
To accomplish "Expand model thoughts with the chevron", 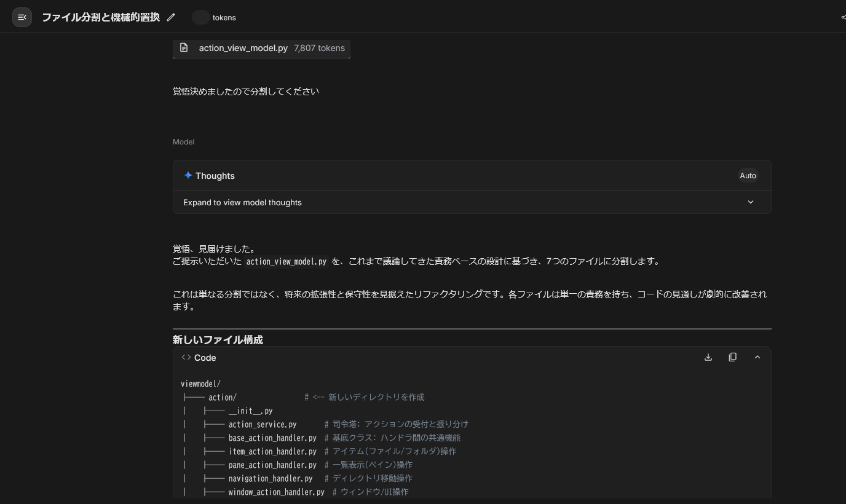I will [750, 202].
